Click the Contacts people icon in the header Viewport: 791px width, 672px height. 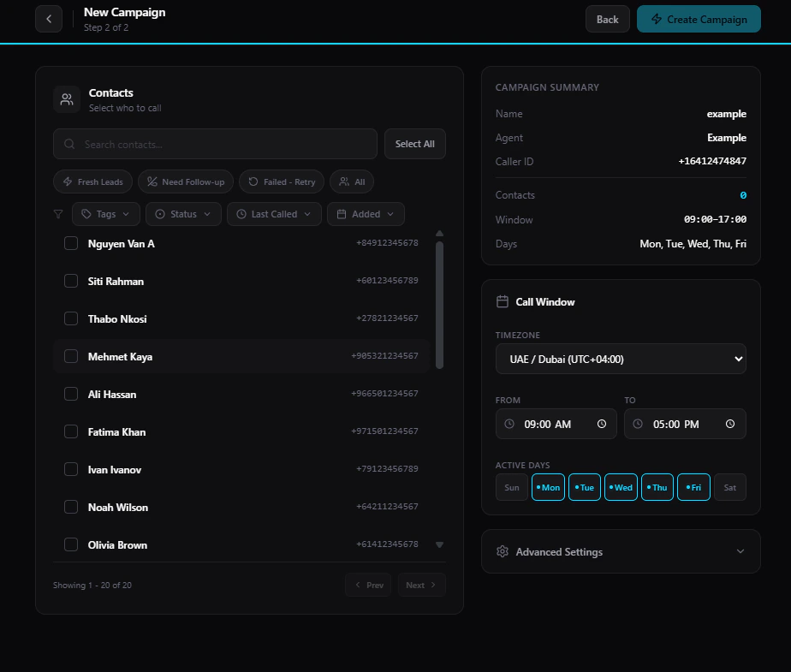(67, 99)
